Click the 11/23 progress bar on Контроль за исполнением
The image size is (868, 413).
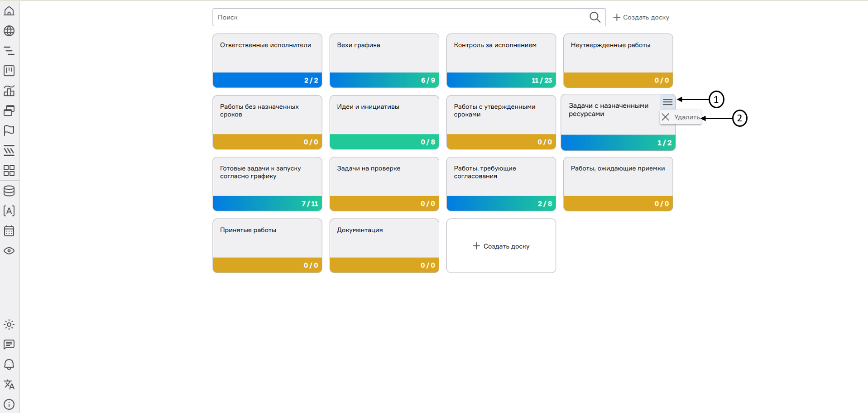coord(501,80)
